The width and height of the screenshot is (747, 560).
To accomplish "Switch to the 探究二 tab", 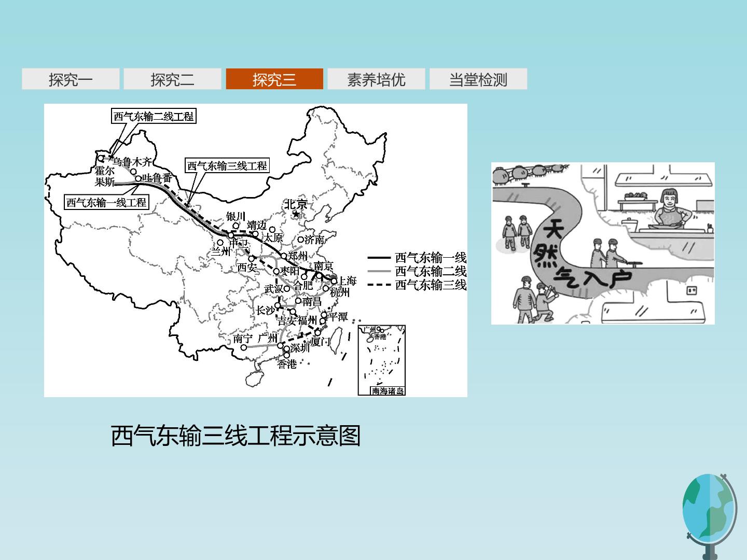I will (172, 79).
